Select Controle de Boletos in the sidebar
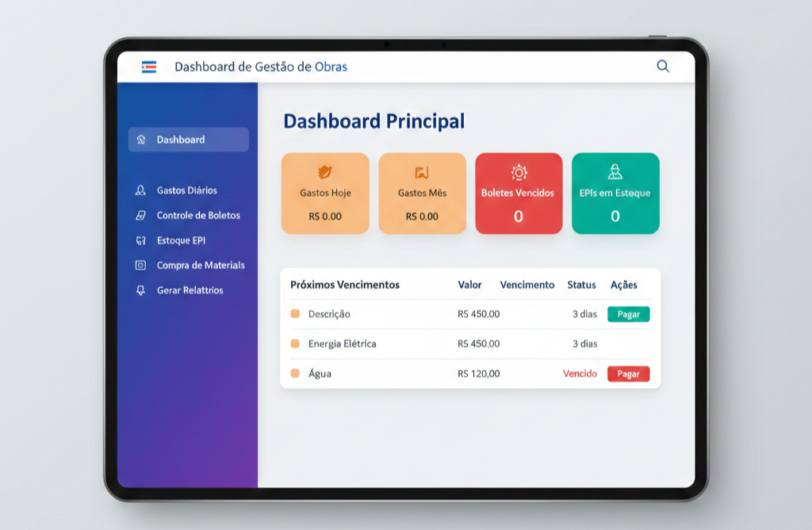This screenshot has height=530, width=812. tap(198, 215)
